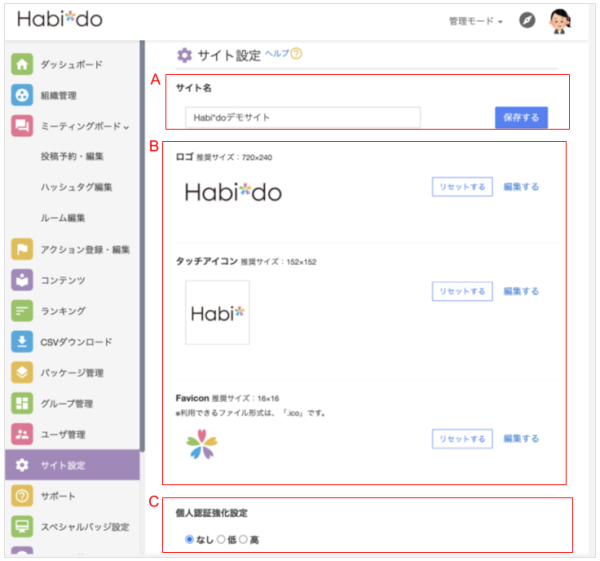Click the サイト名 text input field
Viewport: 600px width, 561px height.
tap(303, 117)
